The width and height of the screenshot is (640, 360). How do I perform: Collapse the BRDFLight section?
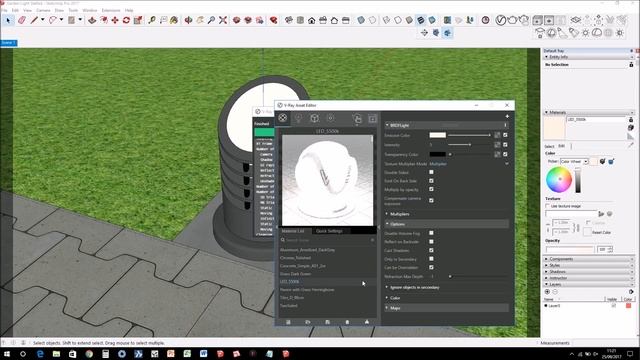click(x=387, y=125)
